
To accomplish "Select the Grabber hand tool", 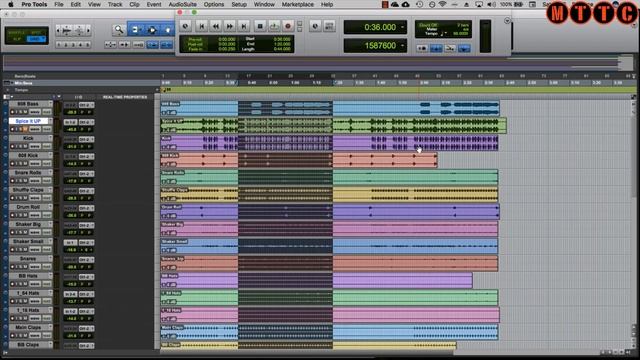I will 167,30.
